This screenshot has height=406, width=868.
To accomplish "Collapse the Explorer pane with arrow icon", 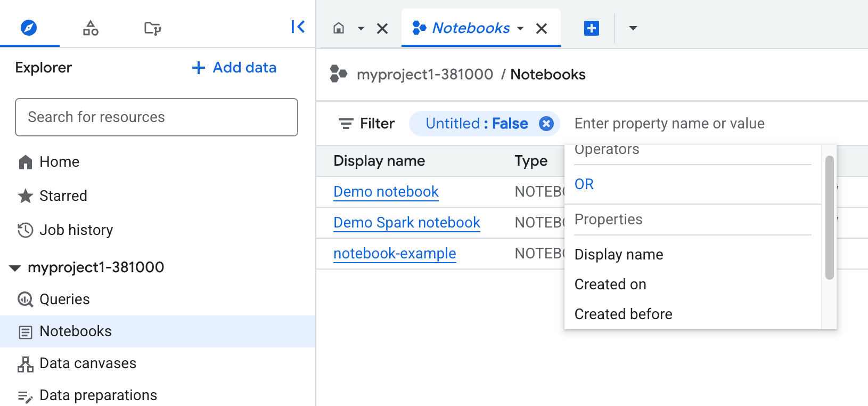I will click(x=298, y=27).
